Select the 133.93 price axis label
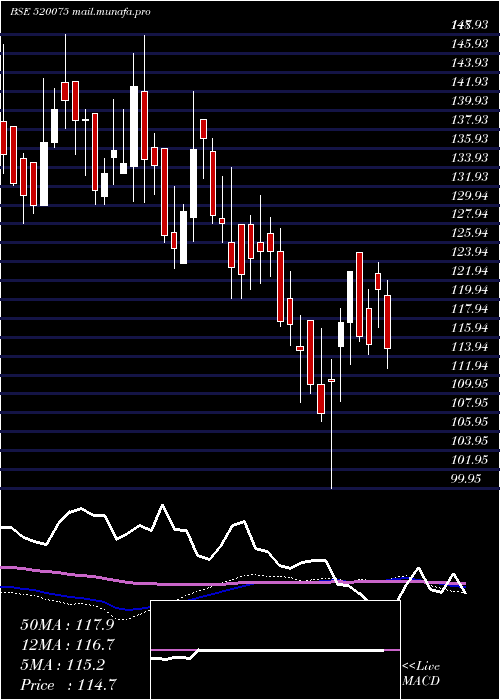 [x=469, y=158]
